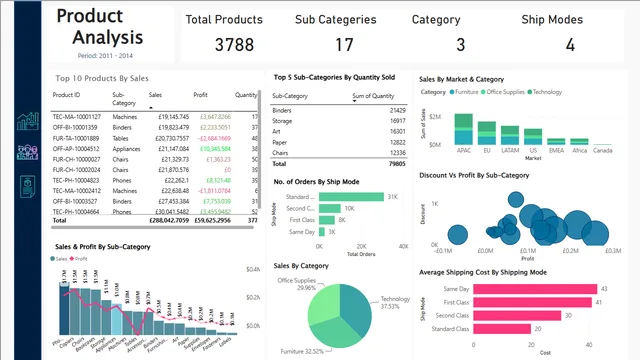Screen dimensions: 640x360
Task: Select Furniture legend color dot
Action: coord(452,92)
